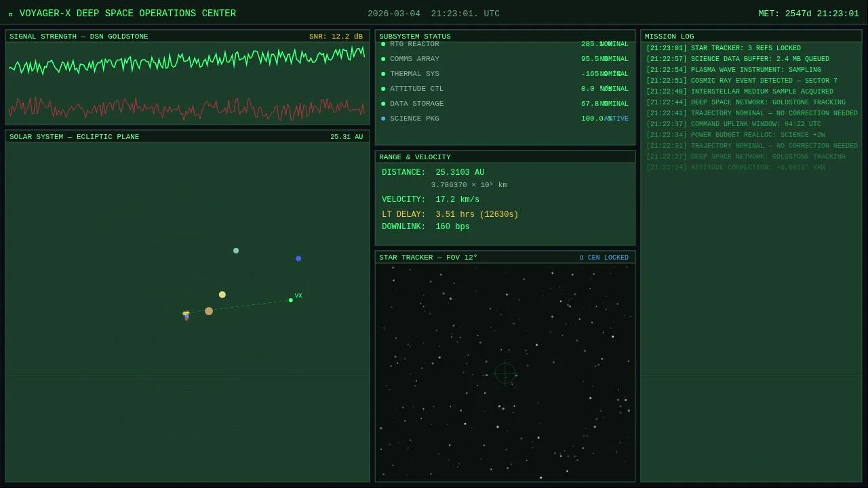Open 21:22:44 'GOLDSTONE TRACKING' log entry
Viewport: 868px width, 488px height.
(745, 102)
